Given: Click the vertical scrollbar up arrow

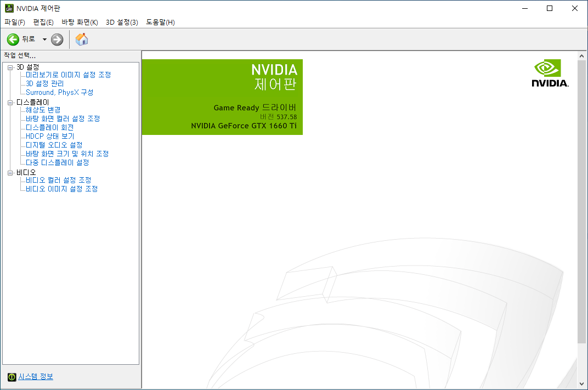Looking at the screenshot, I should [581, 56].
